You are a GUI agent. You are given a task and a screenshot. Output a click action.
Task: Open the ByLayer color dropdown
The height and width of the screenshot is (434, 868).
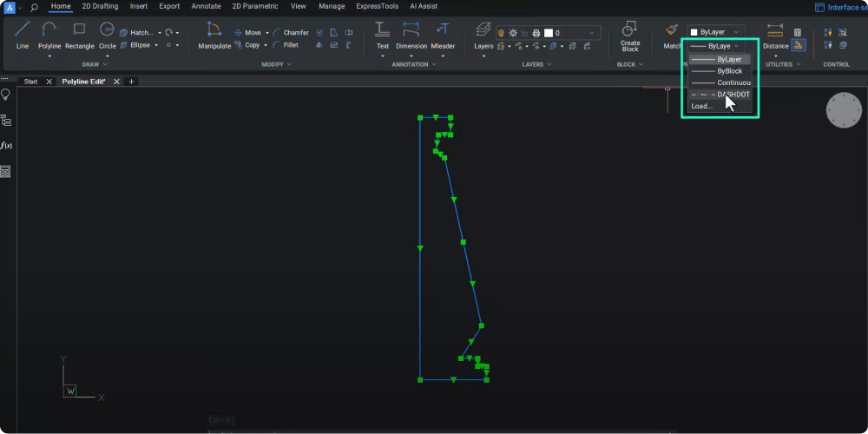click(715, 32)
